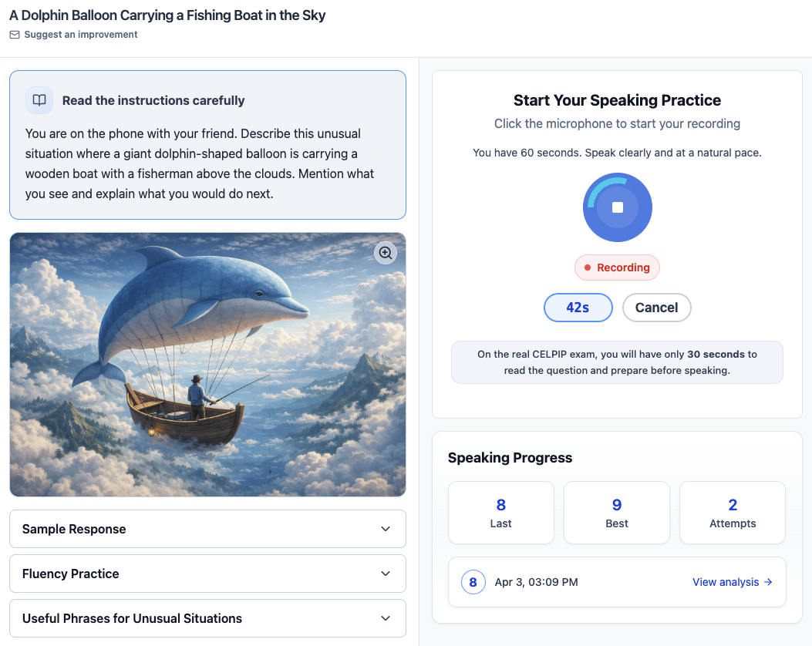Open the Suggest an improvement link
Viewport: 812px width, 646px height.
point(80,35)
